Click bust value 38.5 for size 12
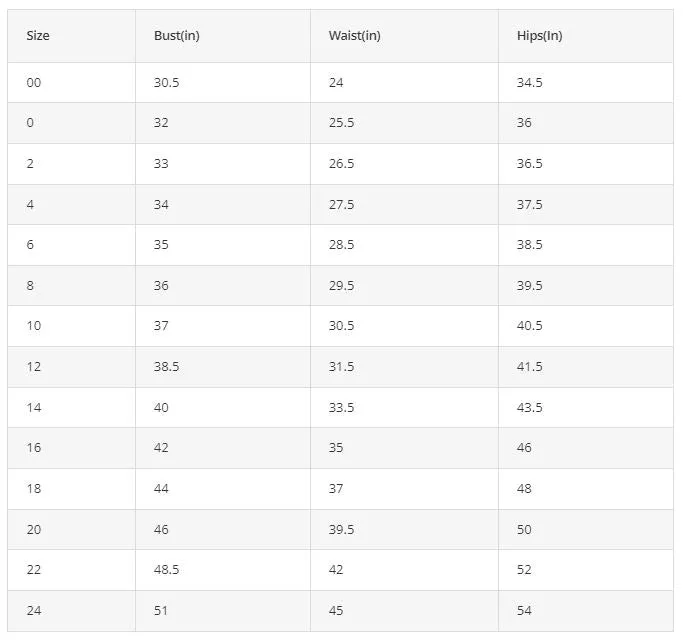Viewport: 683px width, 643px height. pos(166,367)
